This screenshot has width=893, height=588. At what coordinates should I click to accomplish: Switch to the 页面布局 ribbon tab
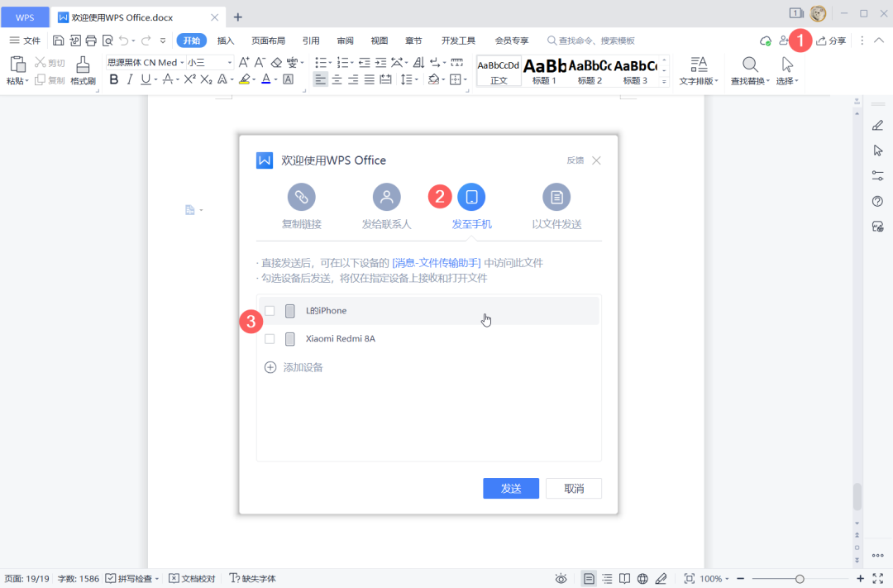click(x=268, y=41)
